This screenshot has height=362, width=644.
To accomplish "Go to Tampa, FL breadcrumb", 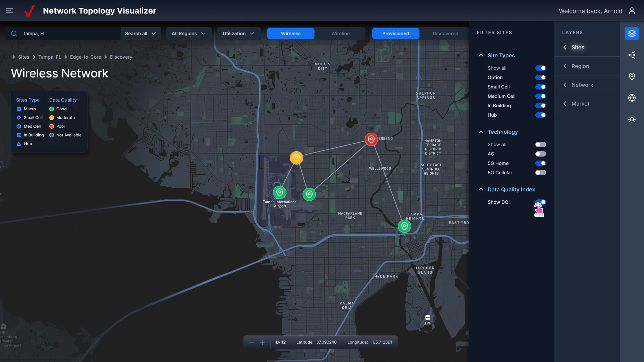I will click(50, 57).
